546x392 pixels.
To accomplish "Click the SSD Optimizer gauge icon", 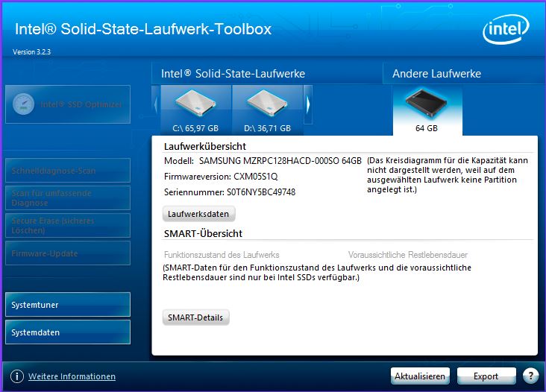I will (x=23, y=104).
